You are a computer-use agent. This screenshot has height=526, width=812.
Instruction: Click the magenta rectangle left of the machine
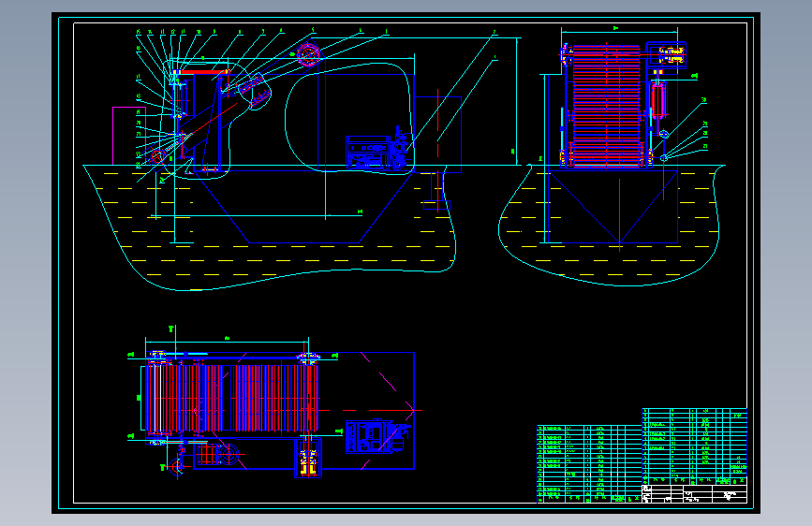click(129, 136)
